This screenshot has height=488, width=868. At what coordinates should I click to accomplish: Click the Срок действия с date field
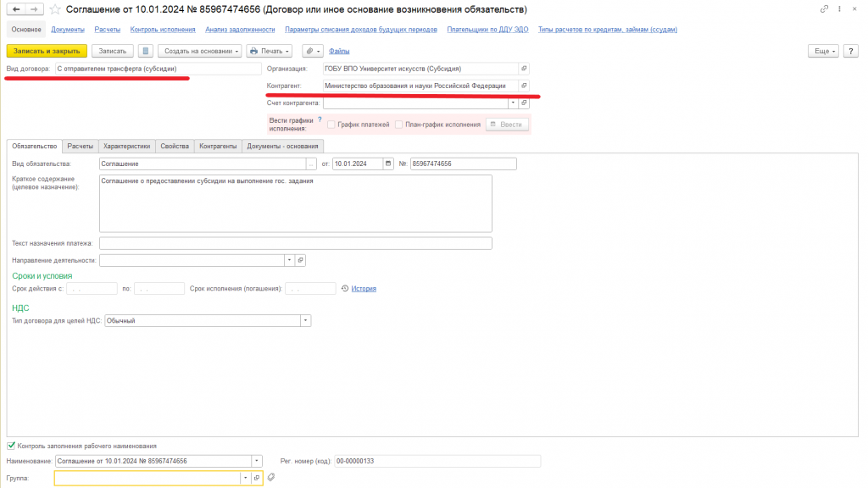point(92,289)
